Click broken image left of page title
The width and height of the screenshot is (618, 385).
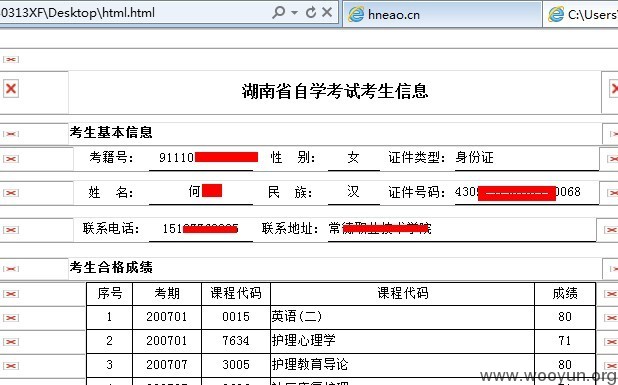11,88
